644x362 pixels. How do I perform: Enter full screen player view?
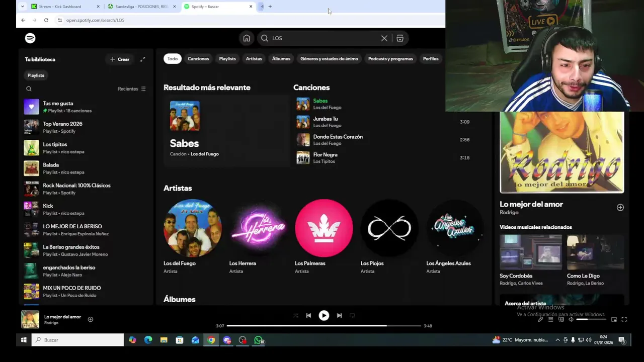624,319
